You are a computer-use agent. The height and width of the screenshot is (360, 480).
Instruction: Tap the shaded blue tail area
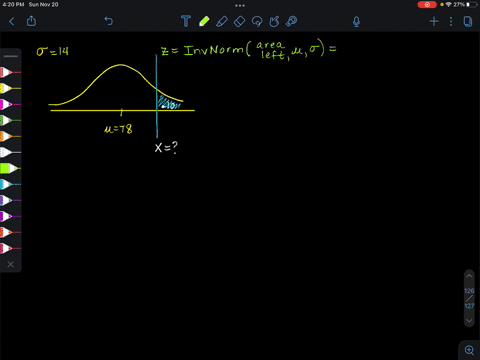click(169, 103)
